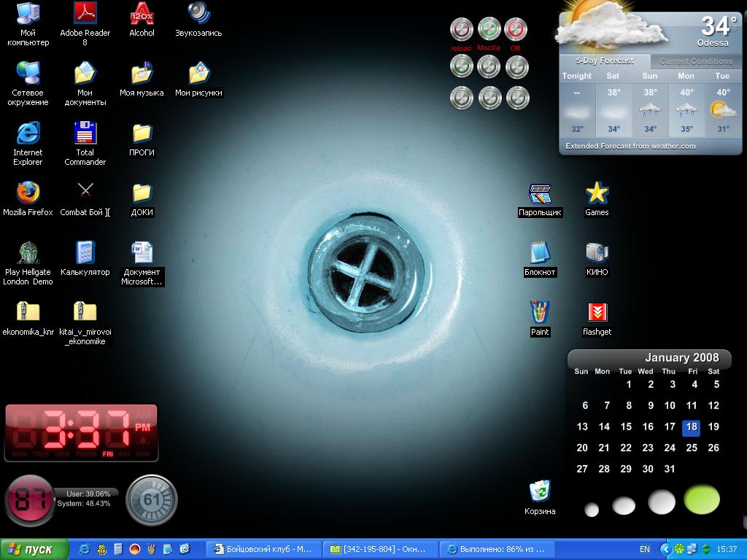Open Выполнено: 86% download taskbar window
This screenshot has width=747, height=560.
[496, 550]
